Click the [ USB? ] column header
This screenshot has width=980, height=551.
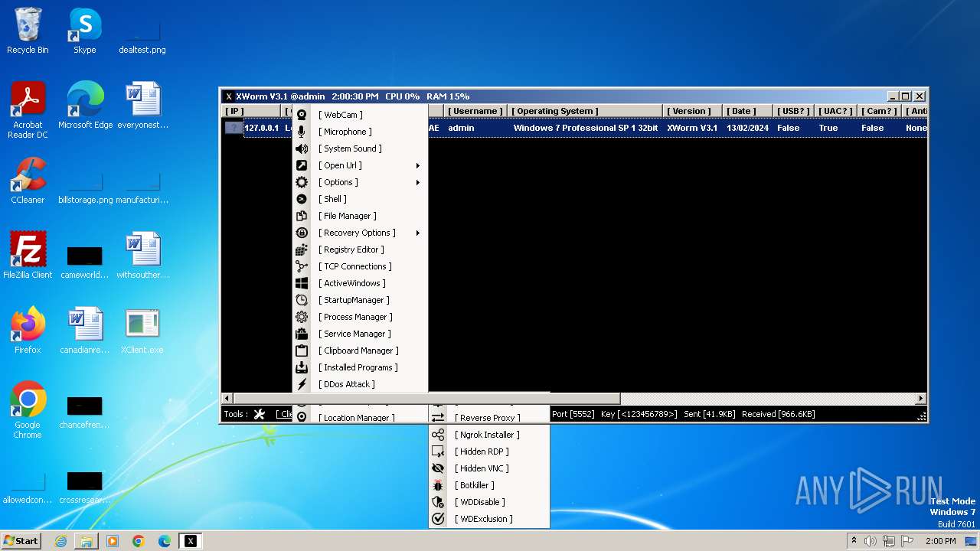point(793,111)
